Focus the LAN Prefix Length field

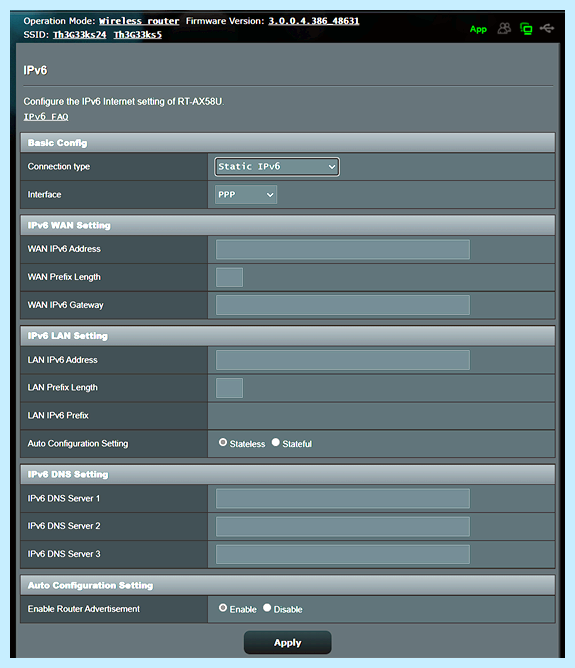point(230,388)
